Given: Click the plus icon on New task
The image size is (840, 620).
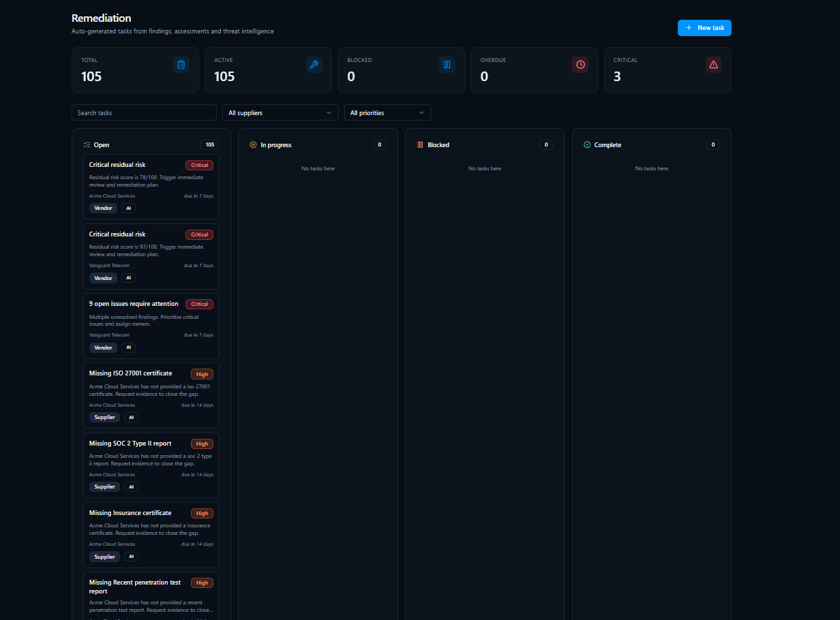Looking at the screenshot, I should tap(689, 28).
